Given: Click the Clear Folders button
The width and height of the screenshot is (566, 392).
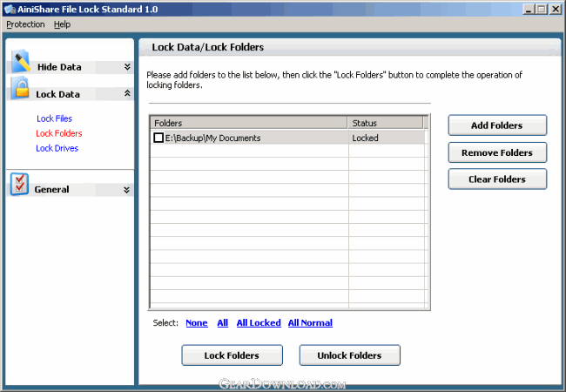Looking at the screenshot, I should 497,179.
